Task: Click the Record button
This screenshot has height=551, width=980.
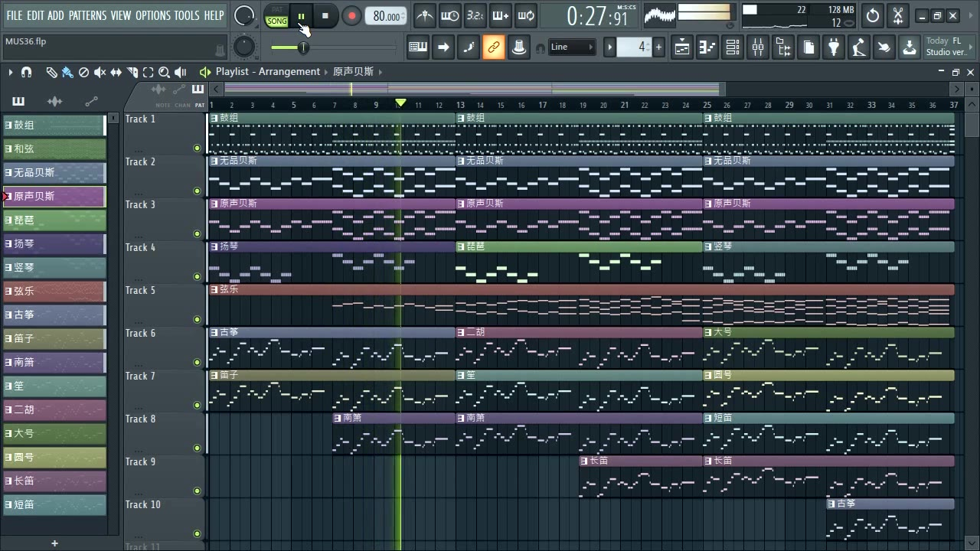Action: coord(351,15)
